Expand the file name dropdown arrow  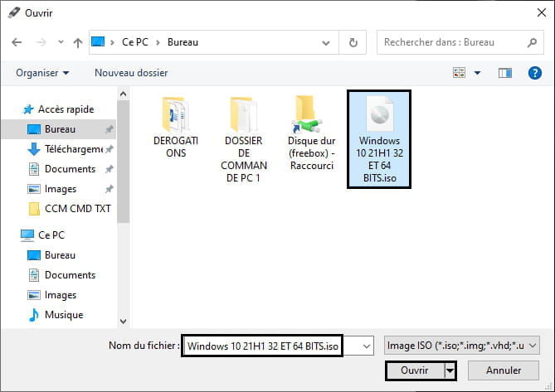click(x=367, y=346)
